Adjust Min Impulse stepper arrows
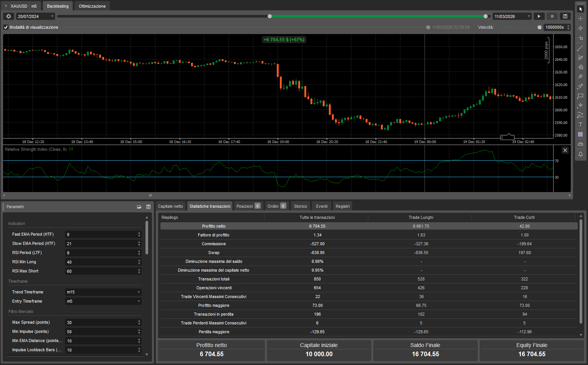This screenshot has width=588, height=365. point(139,332)
